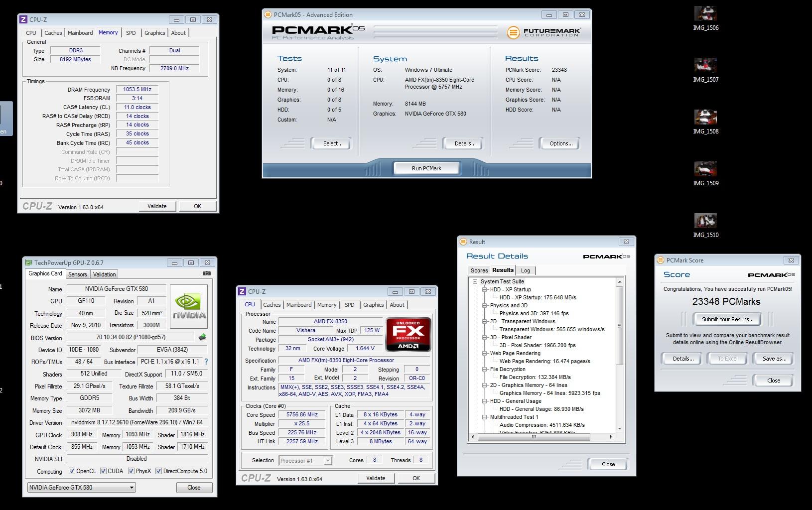Open Caches tab in CPU-Z Memory window

[53, 33]
